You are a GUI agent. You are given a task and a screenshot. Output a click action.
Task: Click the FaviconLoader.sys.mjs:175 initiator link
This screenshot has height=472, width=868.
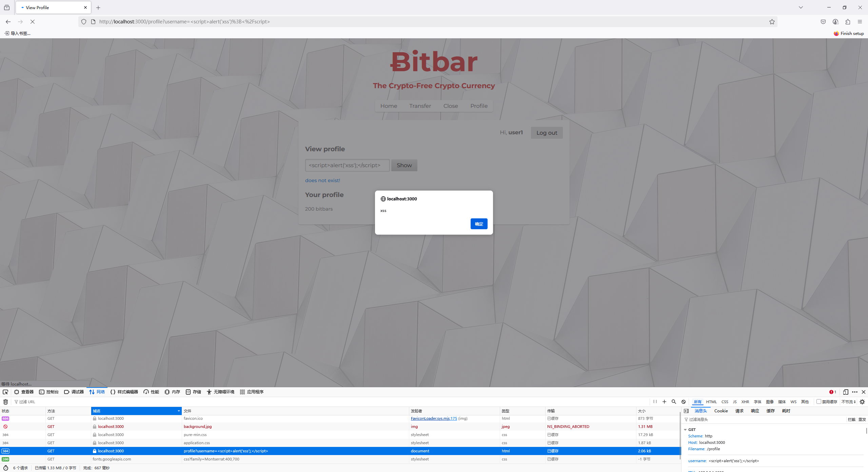(x=434, y=418)
